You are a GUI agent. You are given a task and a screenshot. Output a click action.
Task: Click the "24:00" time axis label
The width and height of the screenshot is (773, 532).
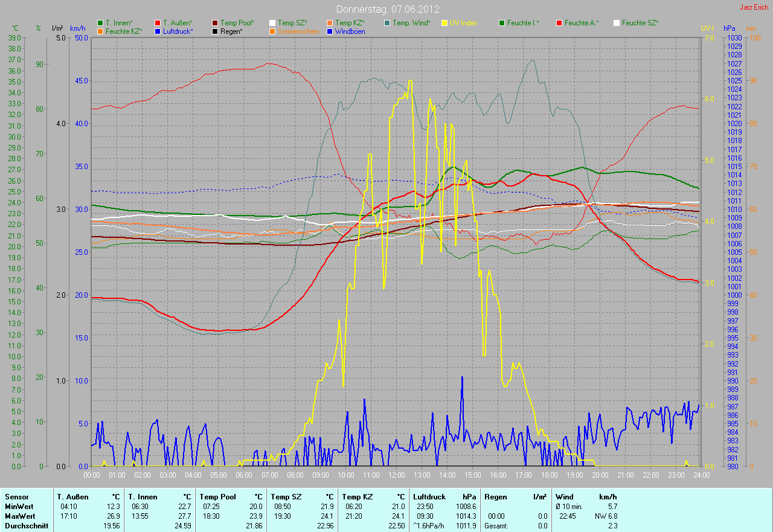click(701, 475)
